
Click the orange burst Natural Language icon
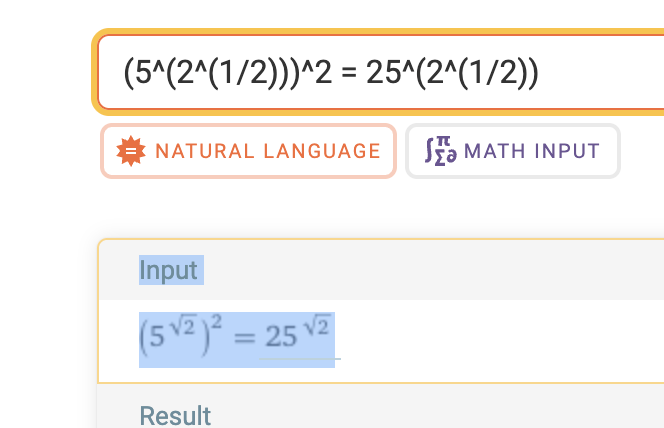129,151
